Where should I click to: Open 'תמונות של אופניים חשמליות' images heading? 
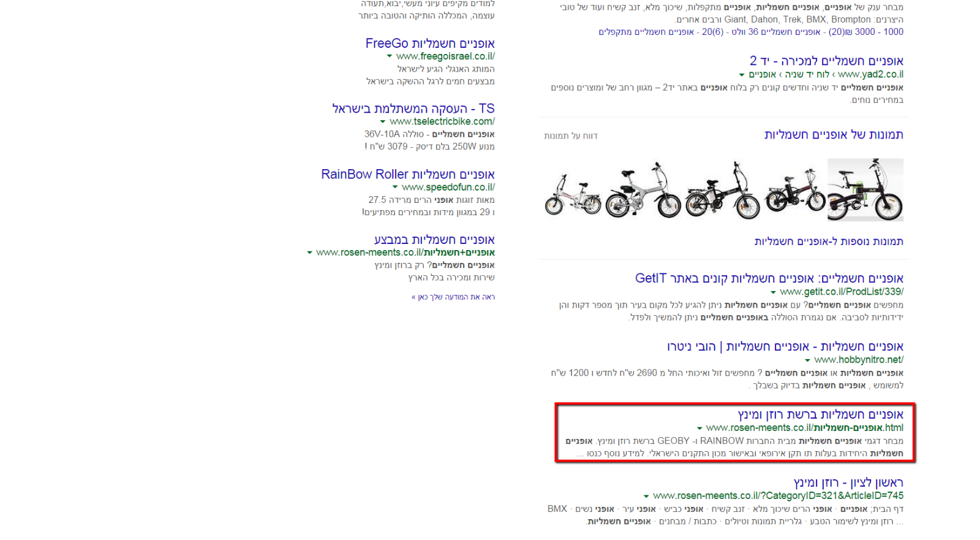pyautogui.click(x=834, y=134)
